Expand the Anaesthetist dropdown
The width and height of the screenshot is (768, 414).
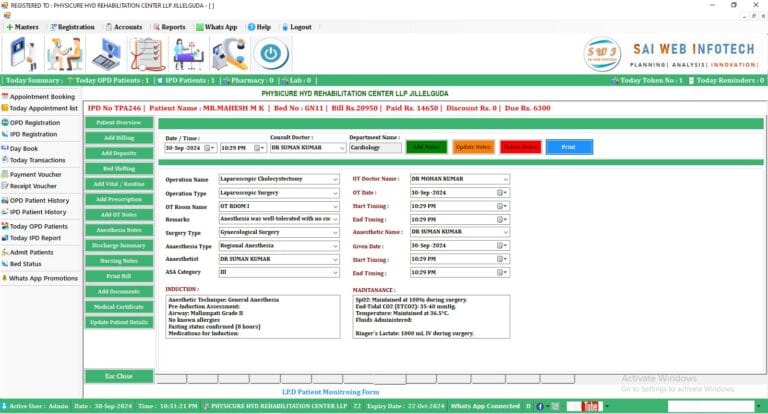pos(335,259)
